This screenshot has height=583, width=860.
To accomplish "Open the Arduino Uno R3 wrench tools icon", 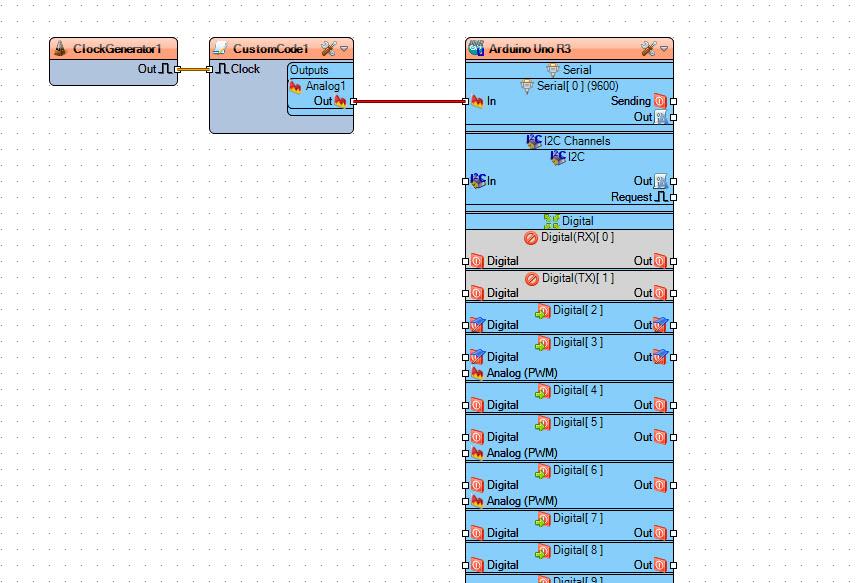I will pyautogui.click(x=648, y=49).
